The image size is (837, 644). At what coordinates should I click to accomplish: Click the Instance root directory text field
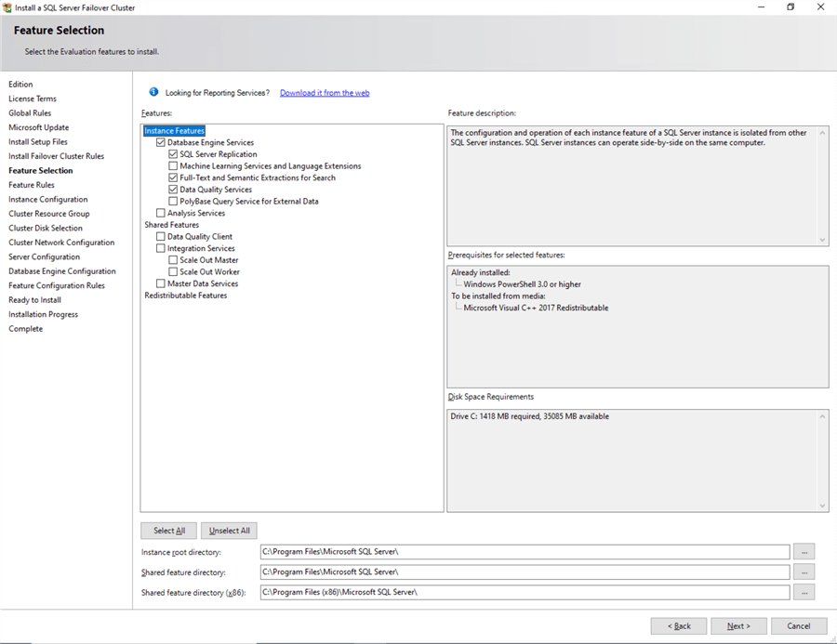pos(525,552)
